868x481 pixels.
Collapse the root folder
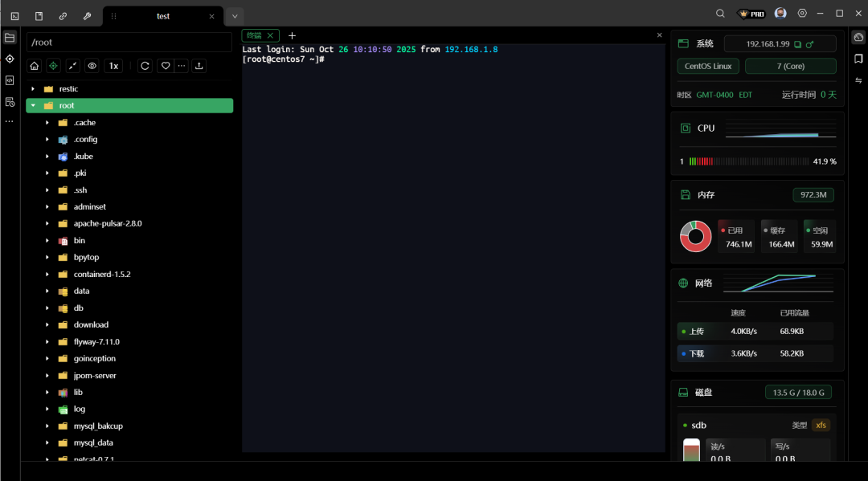click(33, 105)
